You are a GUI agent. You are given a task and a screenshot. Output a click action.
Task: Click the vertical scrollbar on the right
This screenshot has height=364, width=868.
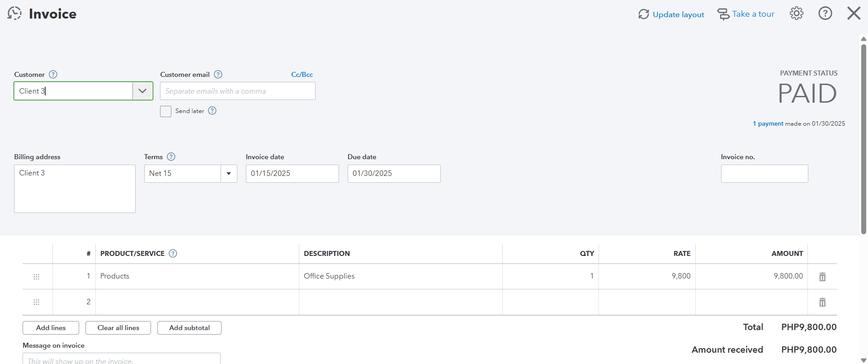click(x=863, y=136)
